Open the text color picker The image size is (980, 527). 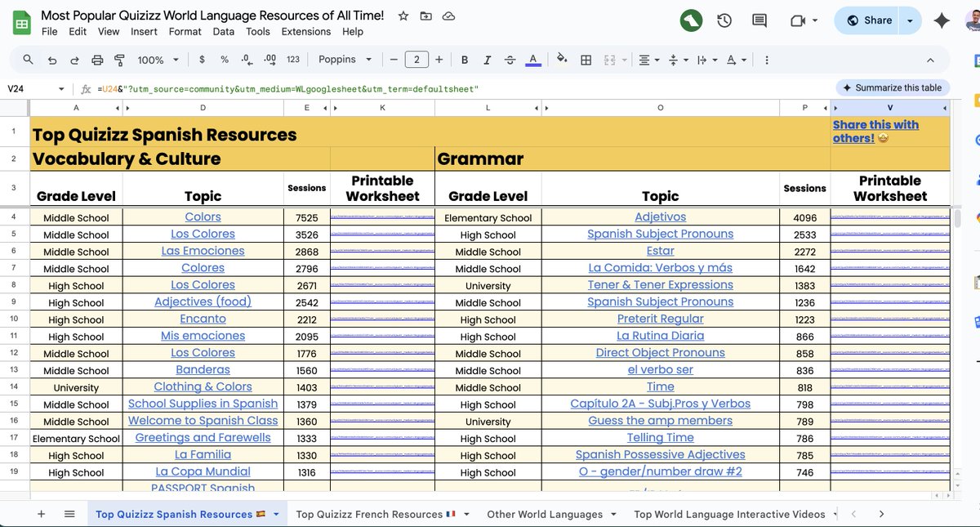(x=533, y=60)
